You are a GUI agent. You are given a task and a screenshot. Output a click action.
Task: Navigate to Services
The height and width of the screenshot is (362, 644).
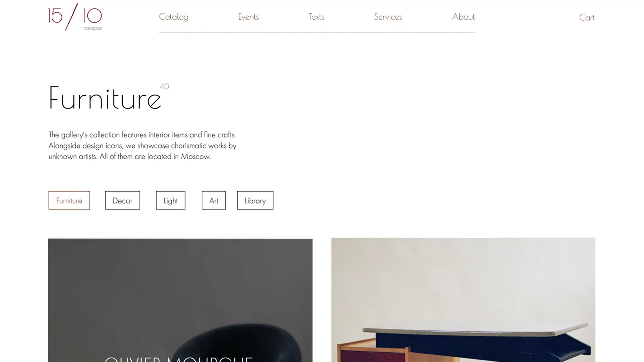pos(388,17)
